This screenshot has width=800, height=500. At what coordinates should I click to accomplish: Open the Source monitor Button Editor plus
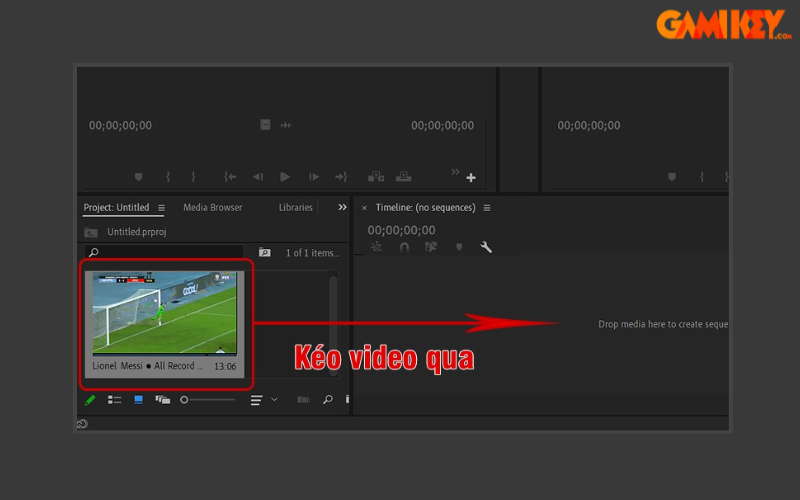pos(471,178)
